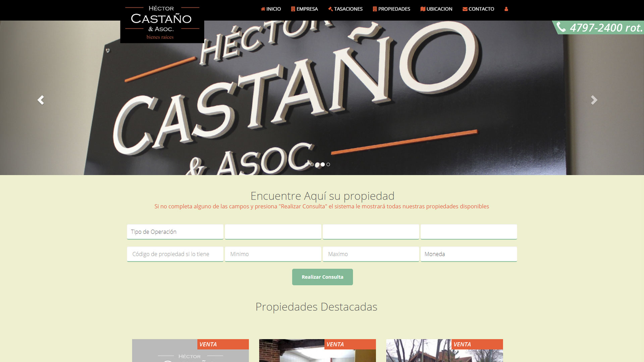Open the EMPRESA menu item

click(x=305, y=9)
